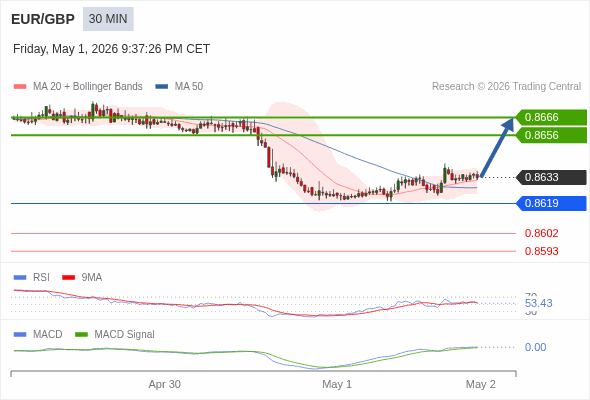This screenshot has width=590, height=400.
Task: Click the 0.8593 red support label
Action: [541, 251]
